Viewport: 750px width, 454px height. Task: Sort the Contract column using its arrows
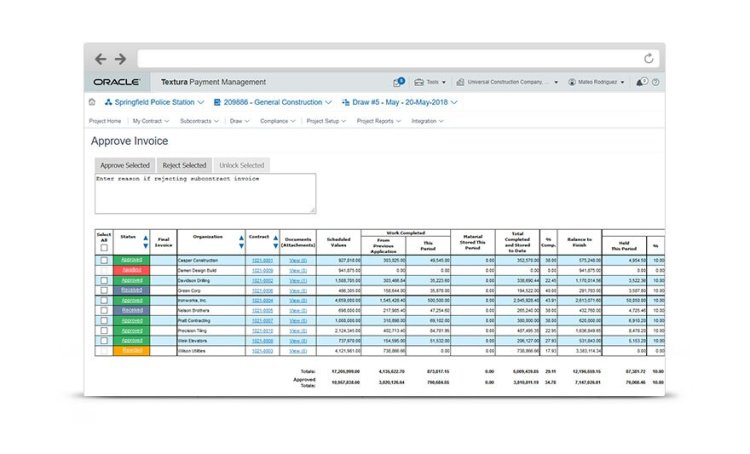pyautogui.click(x=275, y=240)
